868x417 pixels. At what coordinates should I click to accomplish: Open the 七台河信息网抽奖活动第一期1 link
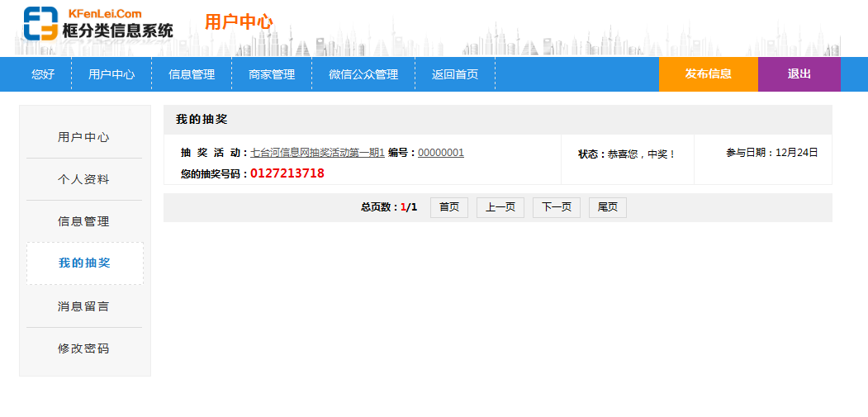[317, 153]
